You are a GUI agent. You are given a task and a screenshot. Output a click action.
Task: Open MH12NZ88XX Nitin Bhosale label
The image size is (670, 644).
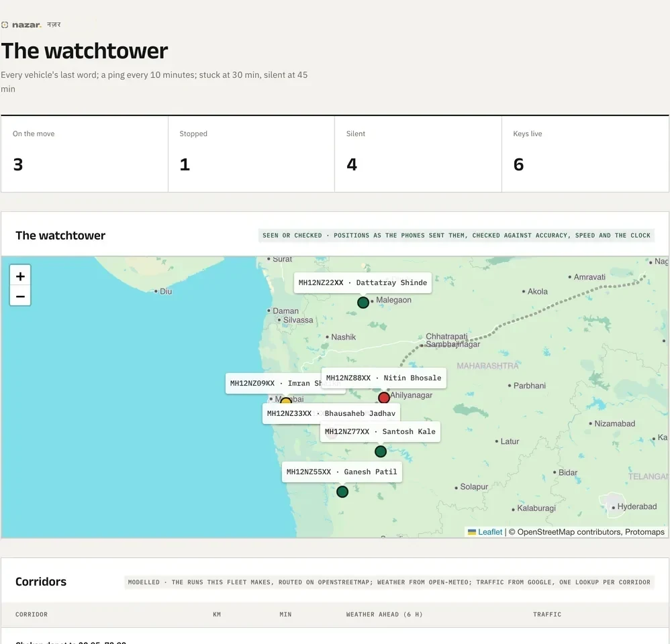(384, 378)
